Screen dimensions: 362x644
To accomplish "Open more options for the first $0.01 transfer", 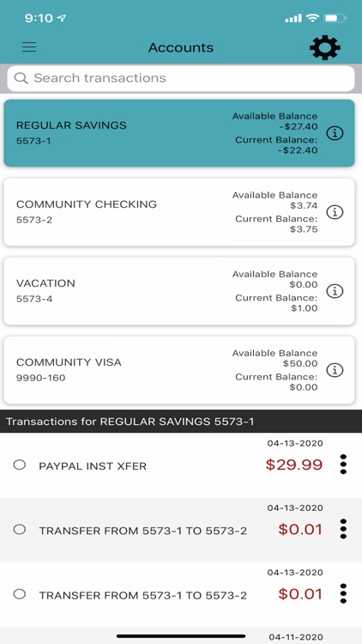I will point(343,529).
